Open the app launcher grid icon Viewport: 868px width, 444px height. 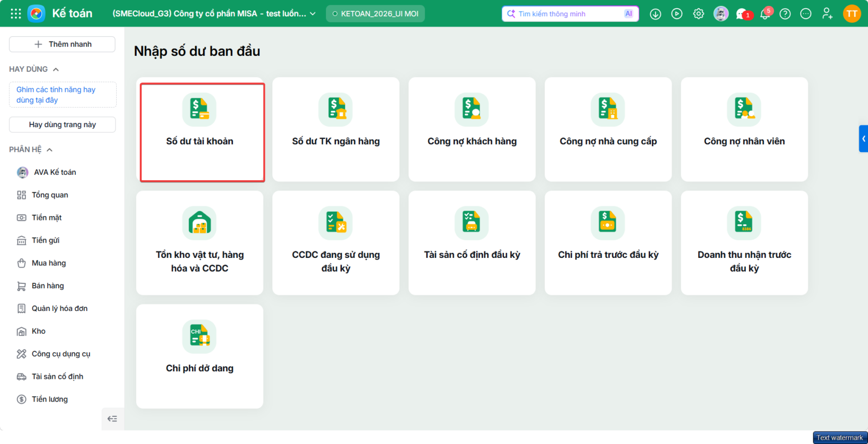pos(16,14)
